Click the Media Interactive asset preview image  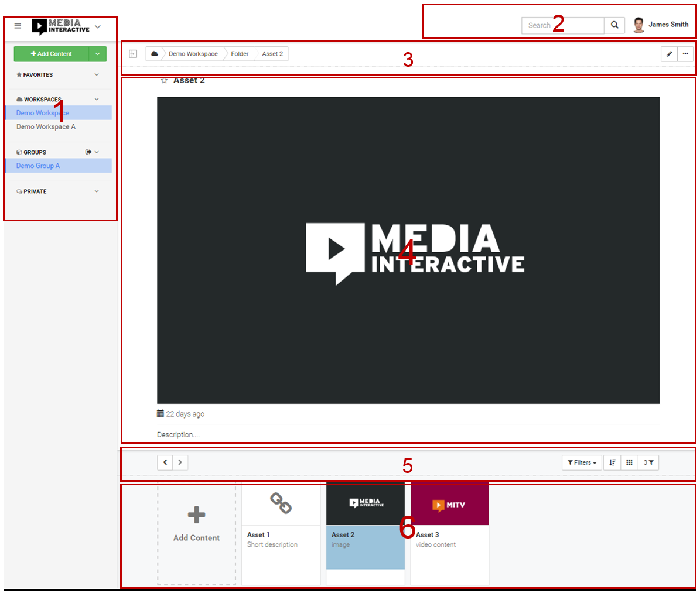[x=408, y=251]
